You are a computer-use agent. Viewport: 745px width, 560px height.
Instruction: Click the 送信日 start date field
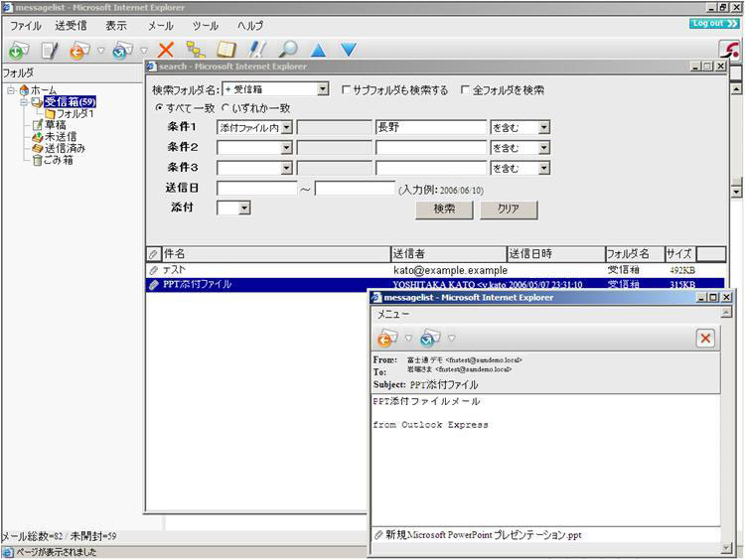(x=257, y=188)
